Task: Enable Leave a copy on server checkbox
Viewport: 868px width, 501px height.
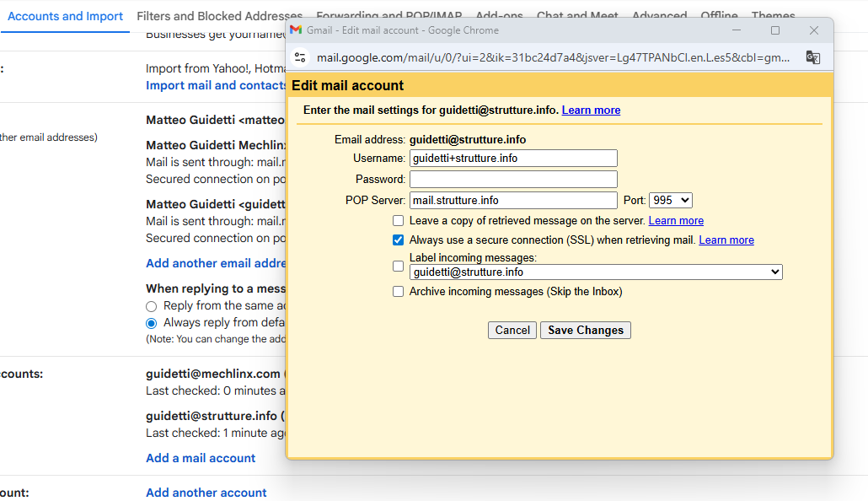Action: (x=399, y=221)
